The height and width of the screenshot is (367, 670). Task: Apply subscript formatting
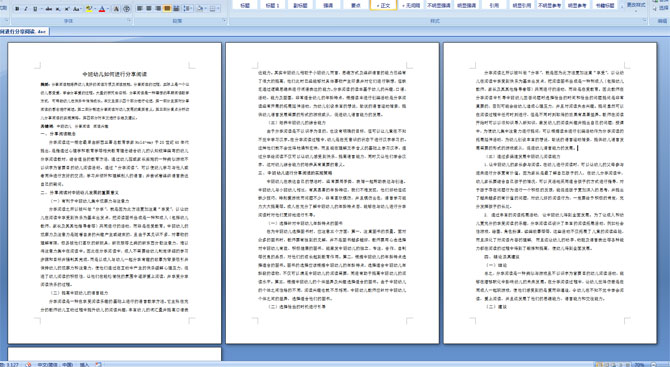coord(58,9)
